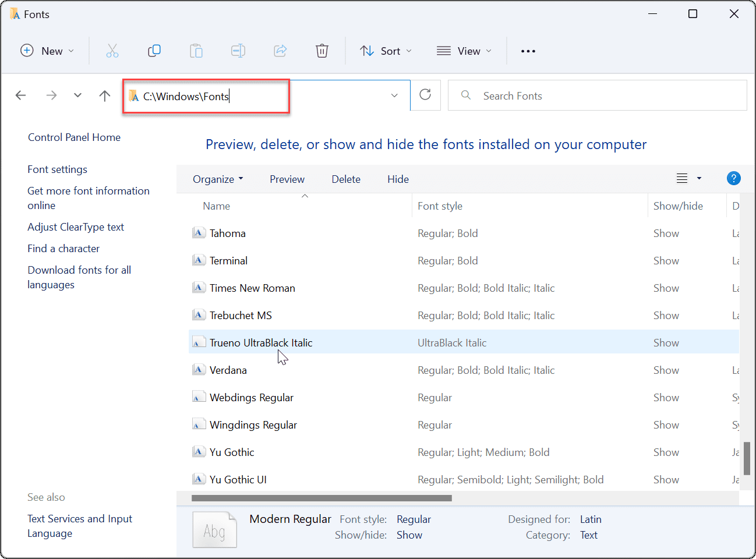The image size is (756, 559).
Task: Go up one folder level with the up arrow
Action: [x=104, y=95]
